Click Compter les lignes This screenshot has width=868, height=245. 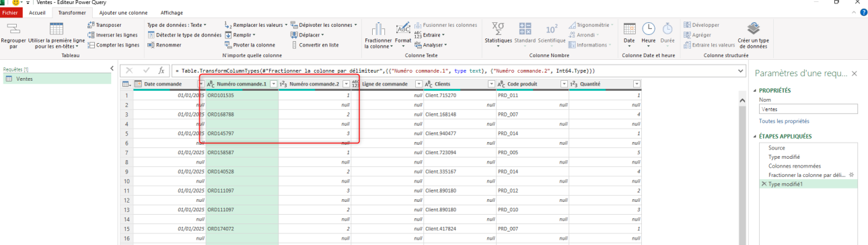[x=113, y=45]
